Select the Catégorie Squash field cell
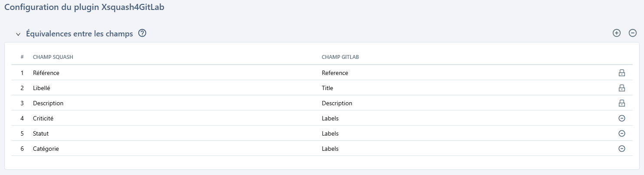644x175 pixels. point(46,149)
